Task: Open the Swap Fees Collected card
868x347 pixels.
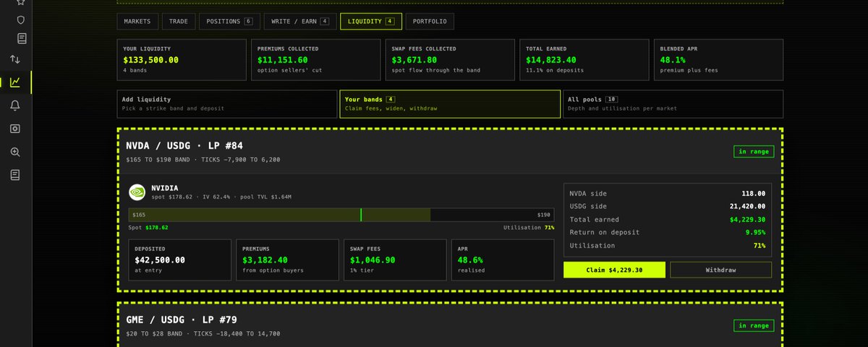Action: pos(450,59)
